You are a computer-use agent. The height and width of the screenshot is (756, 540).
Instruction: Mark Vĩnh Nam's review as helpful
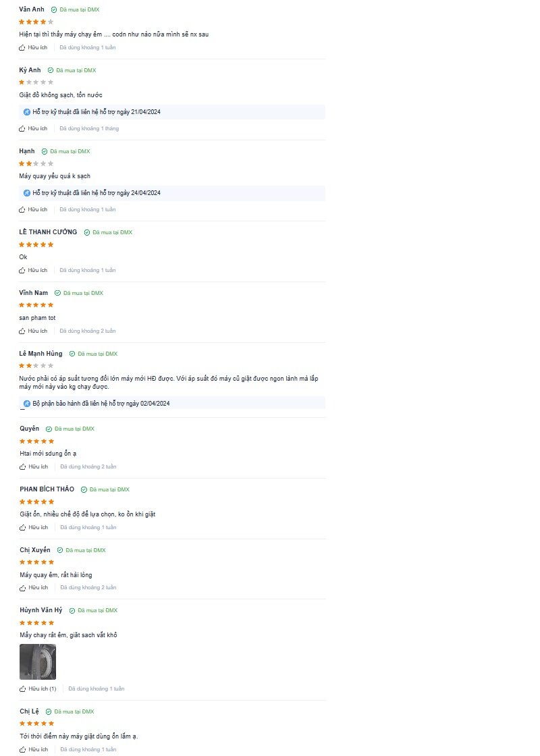point(33,331)
